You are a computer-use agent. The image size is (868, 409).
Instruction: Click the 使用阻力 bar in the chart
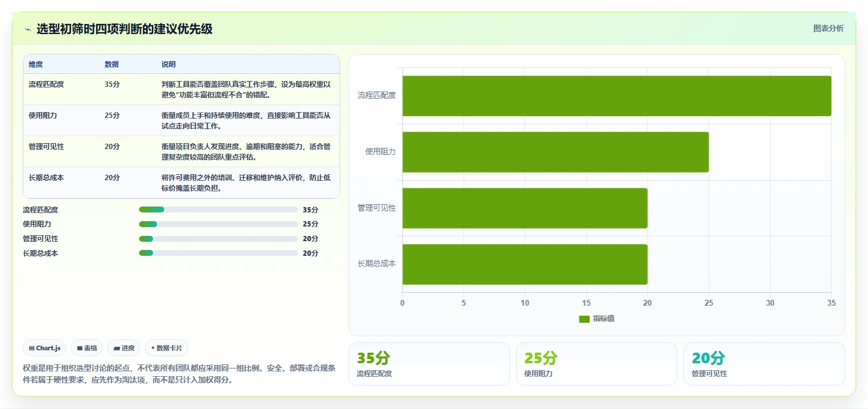(x=555, y=152)
